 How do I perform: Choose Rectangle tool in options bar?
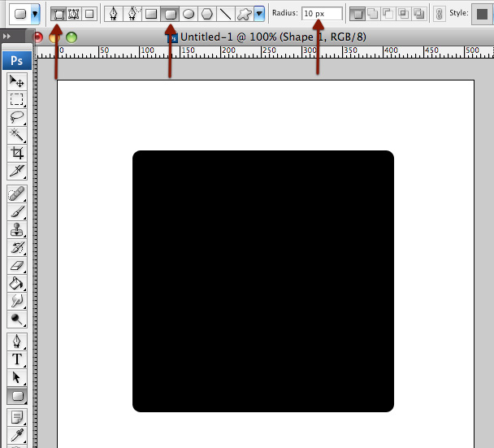point(151,14)
